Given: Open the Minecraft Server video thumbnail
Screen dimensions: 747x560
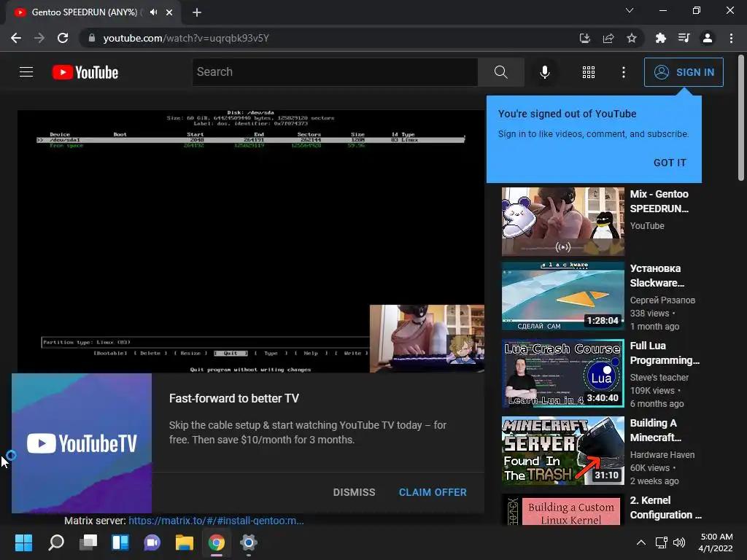Looking at the screenshot, I should point(562,451).
